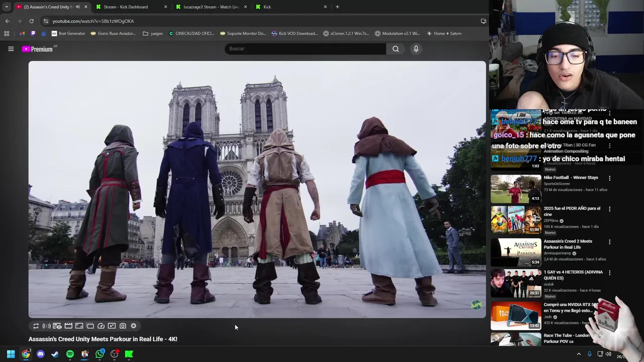644x362 pixels.
Task: Open the Soporte Monitor Do... bookmark
Action: (x=243, y=34)
